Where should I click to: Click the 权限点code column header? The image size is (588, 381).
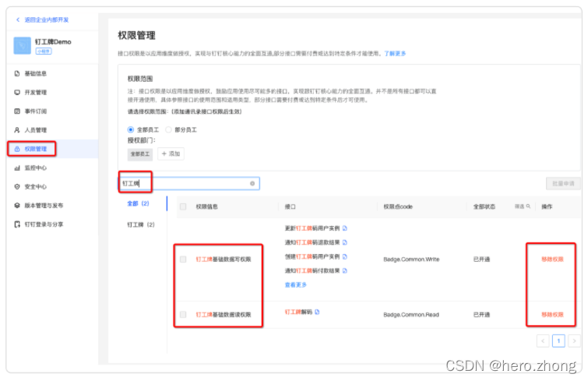398,206
